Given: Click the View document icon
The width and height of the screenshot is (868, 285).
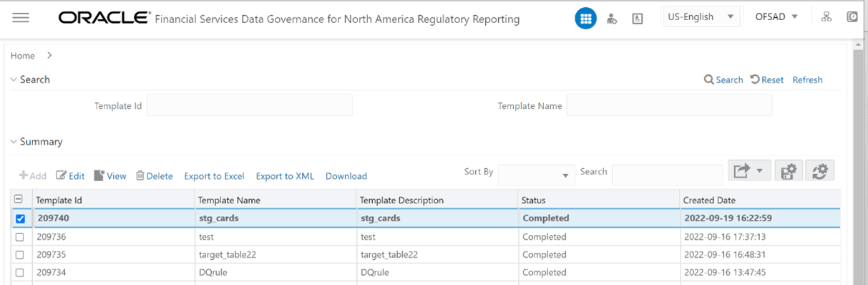Looking at the screenshot, I should [x=99, y=175].
